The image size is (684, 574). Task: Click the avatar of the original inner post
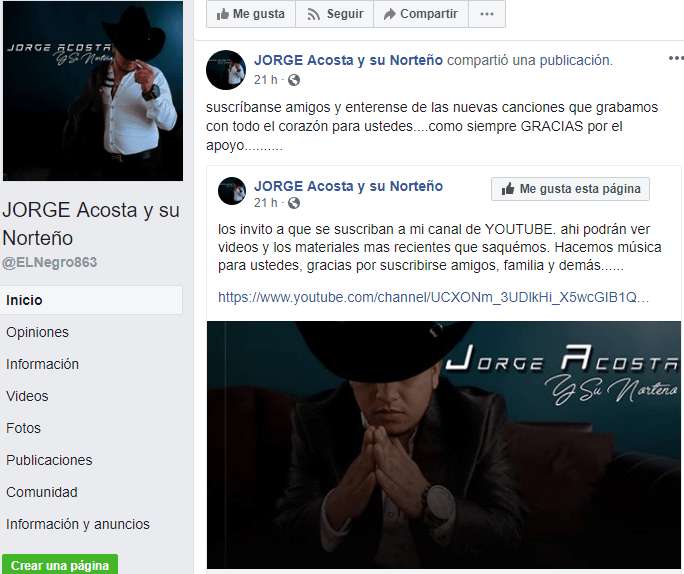click(232, 191)
